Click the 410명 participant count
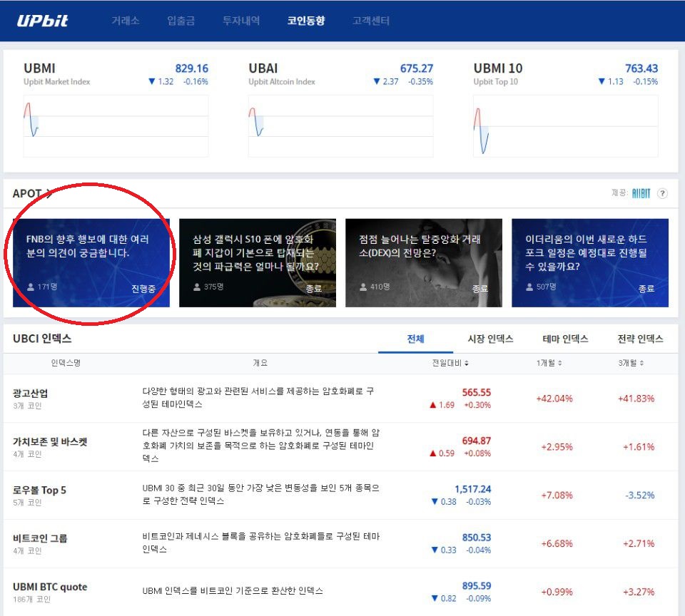 tap(375, 287)
